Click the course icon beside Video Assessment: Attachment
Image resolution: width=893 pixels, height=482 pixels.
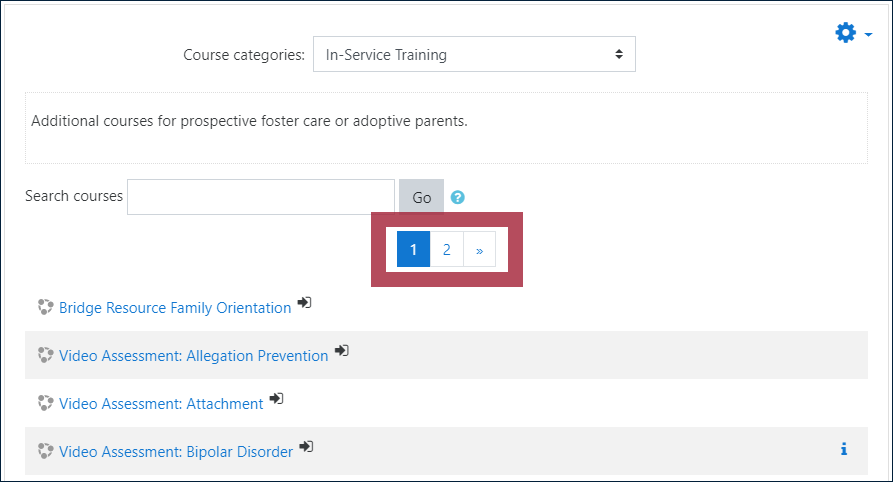tap(46, 403)
